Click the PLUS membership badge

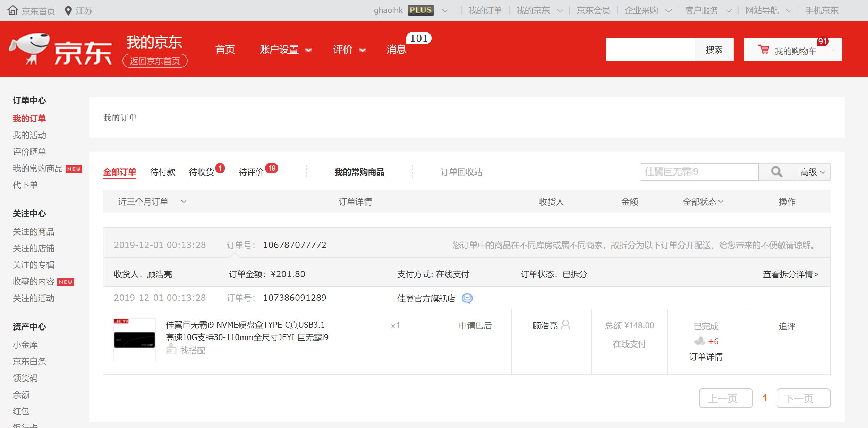coord(420,10)
